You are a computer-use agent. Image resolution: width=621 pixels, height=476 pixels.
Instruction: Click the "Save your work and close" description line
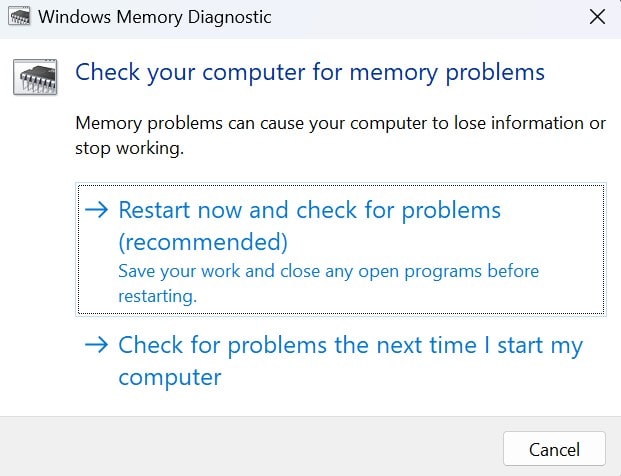tap(328, 271)
